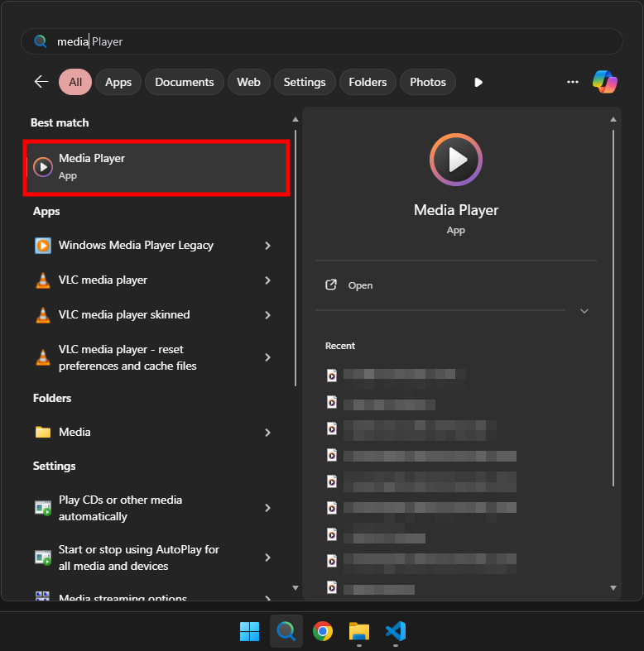
Task: Click the search magnifier icon in search box
Action: (x=41, y=41)
